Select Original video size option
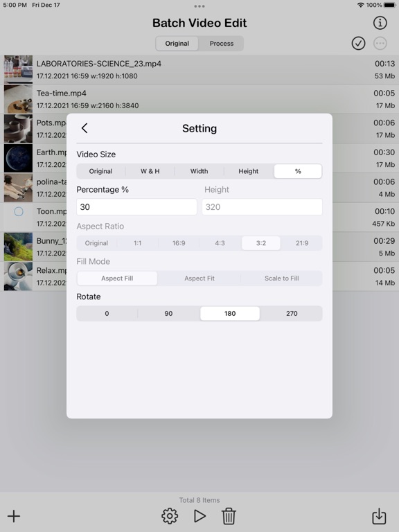 100,171
